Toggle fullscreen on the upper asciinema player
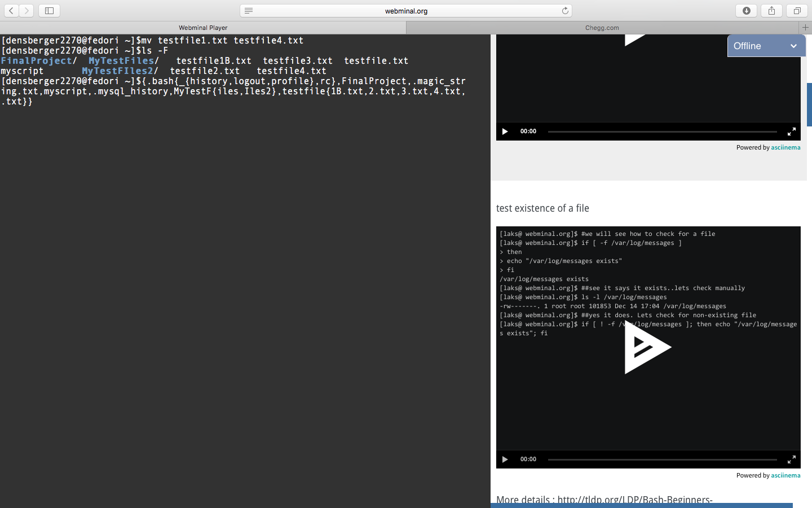Image resolution: width=812 pixels, height=508 pixels. point(792,132)
